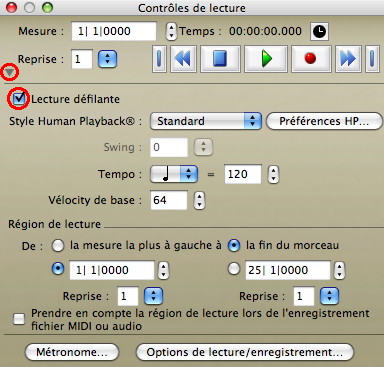Click the end measure field showing 25|1|0000
Screen dimensions: 384x367
[288, 270]
